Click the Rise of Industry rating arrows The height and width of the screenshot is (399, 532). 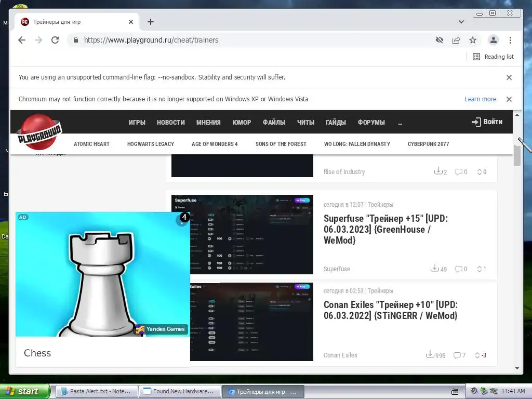(480, 171)
